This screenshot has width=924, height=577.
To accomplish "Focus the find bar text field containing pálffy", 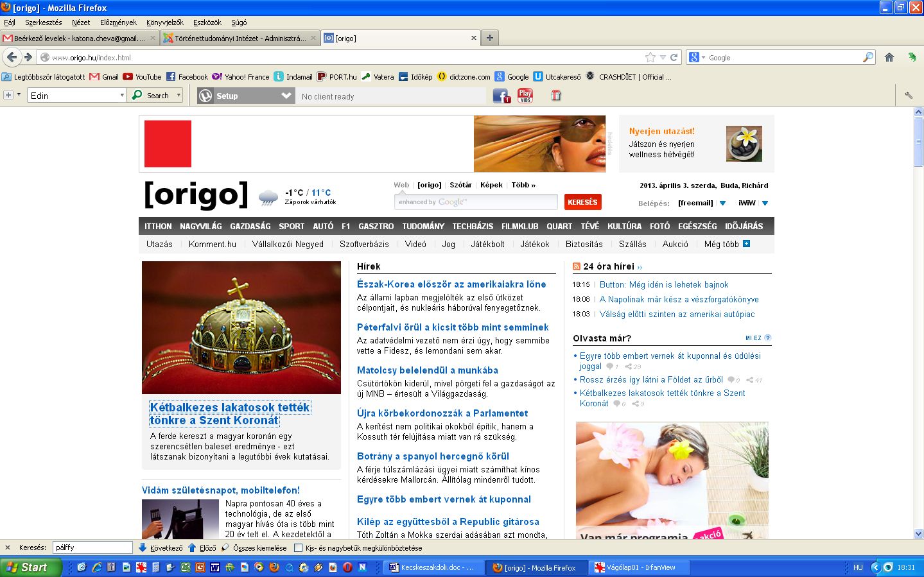I will (92, 547).
